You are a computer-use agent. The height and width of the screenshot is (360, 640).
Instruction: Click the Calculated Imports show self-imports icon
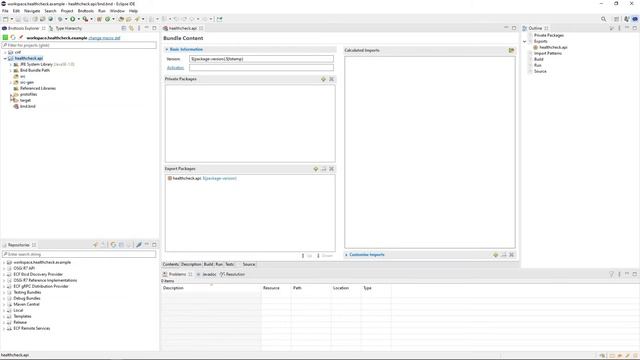point(511,51)
